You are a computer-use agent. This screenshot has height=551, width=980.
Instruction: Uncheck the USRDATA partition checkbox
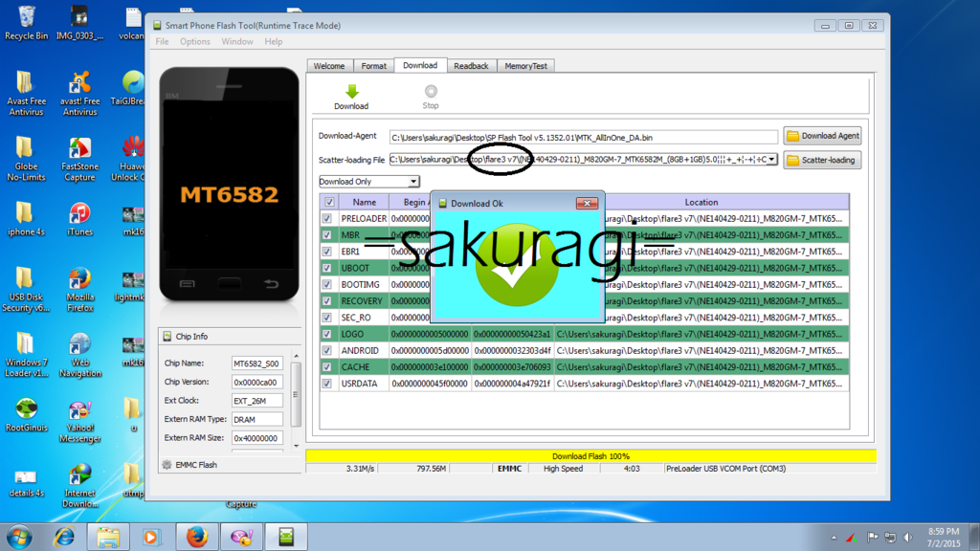329,384
